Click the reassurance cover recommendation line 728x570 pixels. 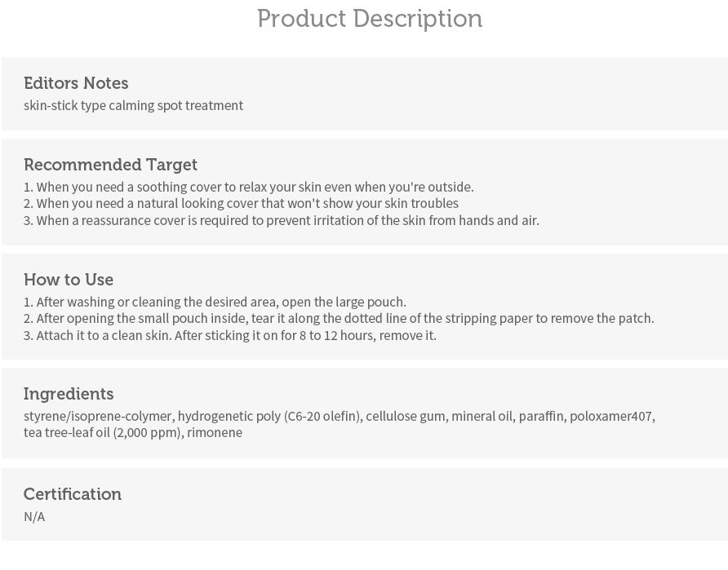[282, 220]
